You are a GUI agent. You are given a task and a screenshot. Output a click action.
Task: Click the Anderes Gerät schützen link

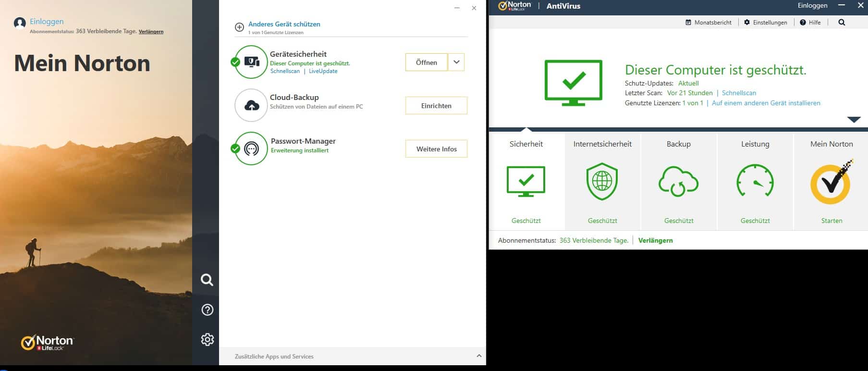284,24
